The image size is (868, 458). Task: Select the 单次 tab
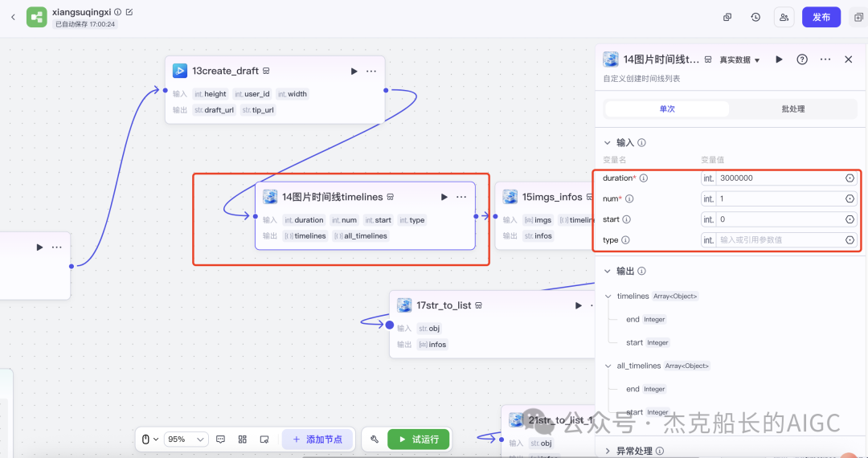667,109
